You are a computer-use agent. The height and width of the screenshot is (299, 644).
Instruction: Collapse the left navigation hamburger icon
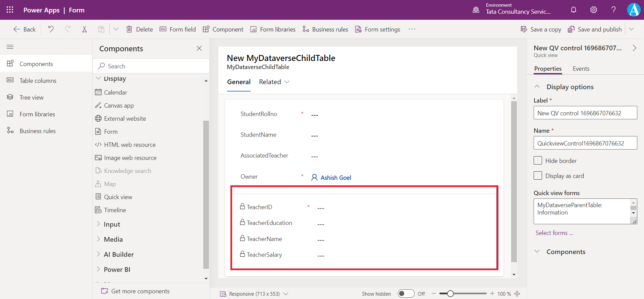click(10, 47)
